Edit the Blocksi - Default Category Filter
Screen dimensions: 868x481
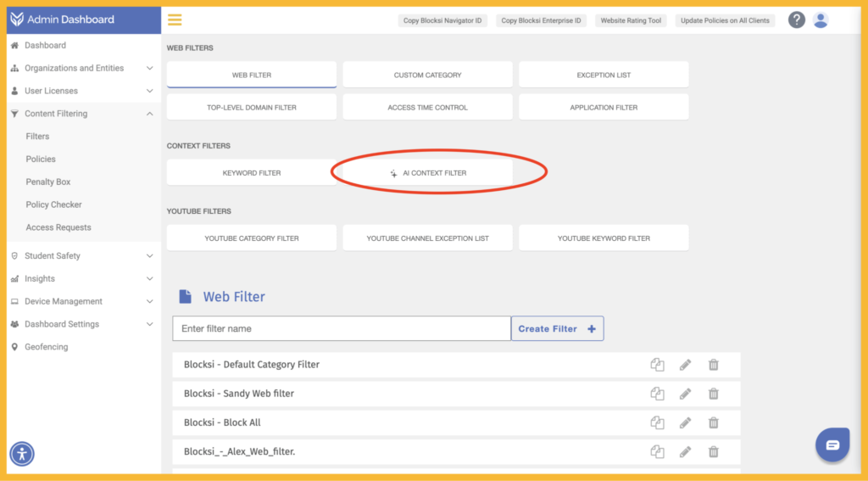[x=685, y=365]
